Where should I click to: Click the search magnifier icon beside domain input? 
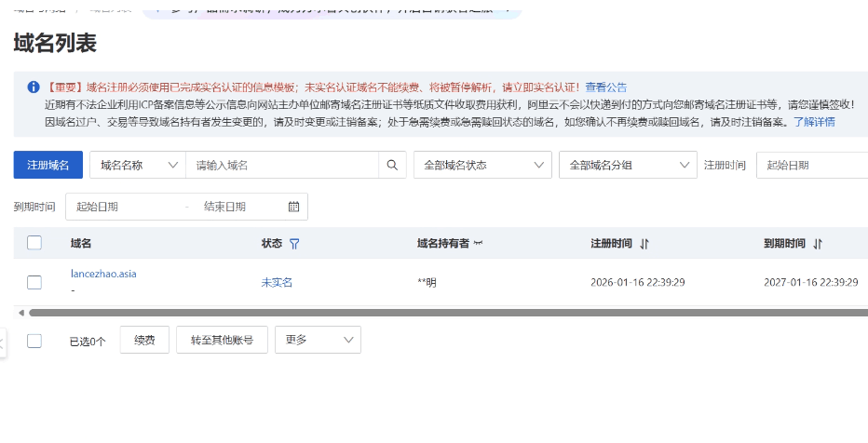tap(392, 165)
